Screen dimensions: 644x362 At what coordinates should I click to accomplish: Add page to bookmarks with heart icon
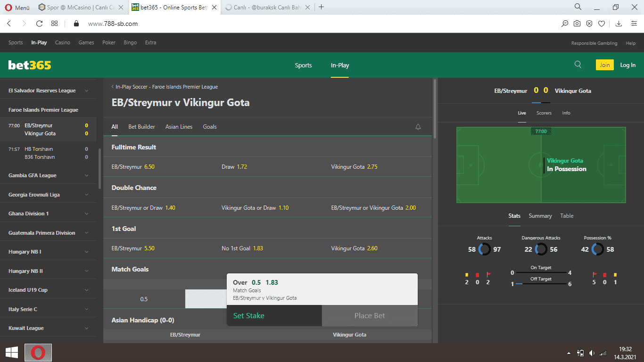click(602, 24)
